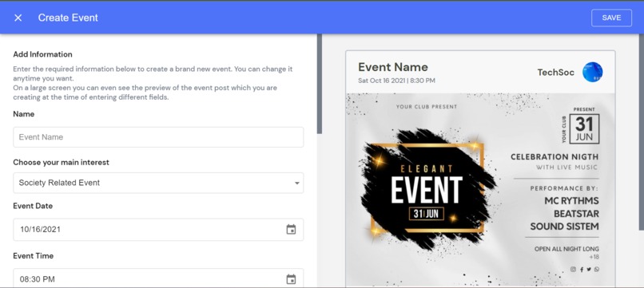Click the 'Name' field label
The image size is (644, 288).
tap(24, 114)
